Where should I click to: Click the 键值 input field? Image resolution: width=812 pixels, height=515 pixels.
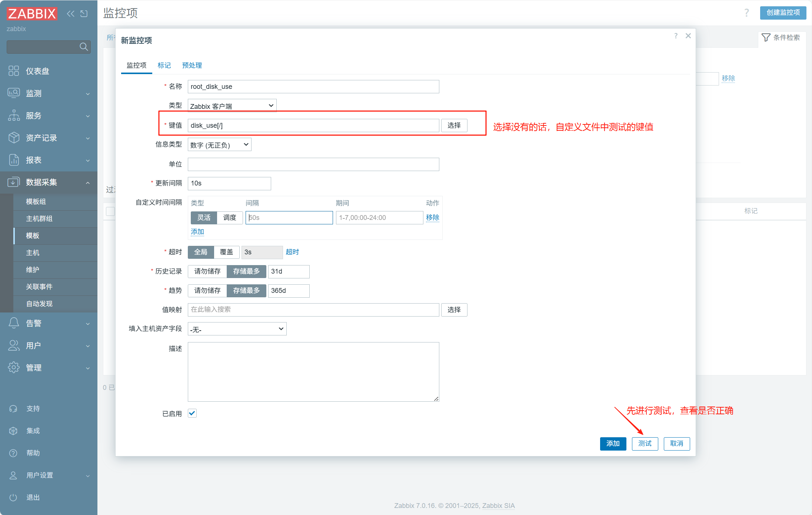click(x=313, y=126)
